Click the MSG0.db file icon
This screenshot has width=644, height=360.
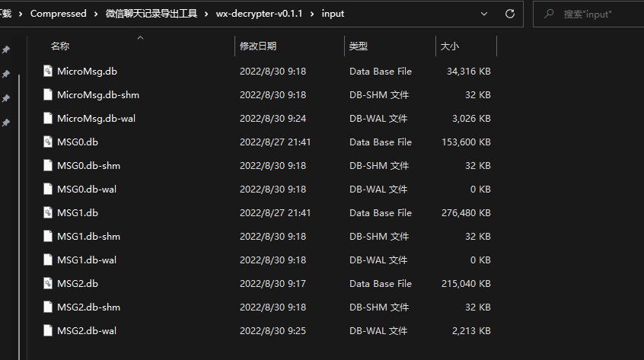[48, 142]
